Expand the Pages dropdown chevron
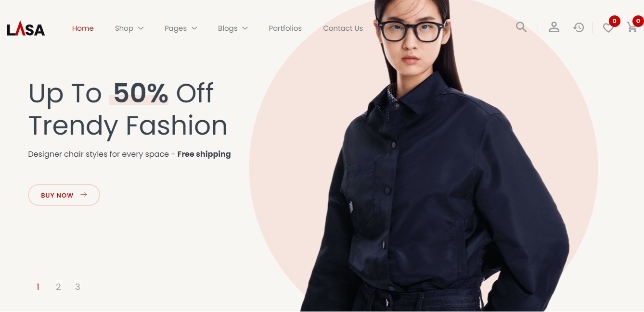 [x=194, y=28]
